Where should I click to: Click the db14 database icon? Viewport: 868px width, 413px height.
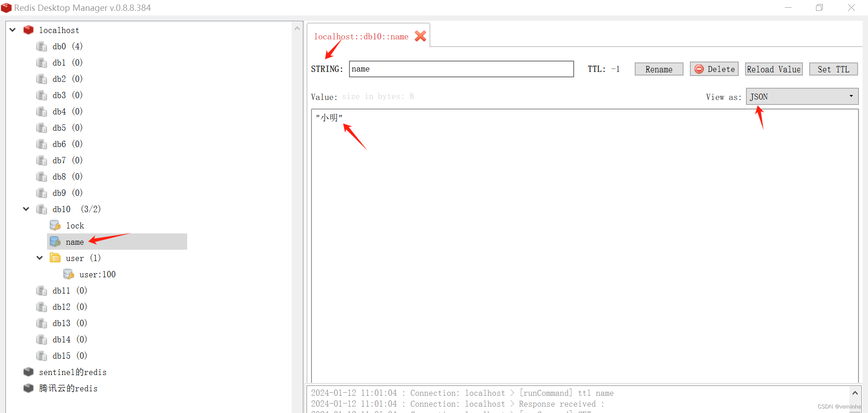pos(42,339)
